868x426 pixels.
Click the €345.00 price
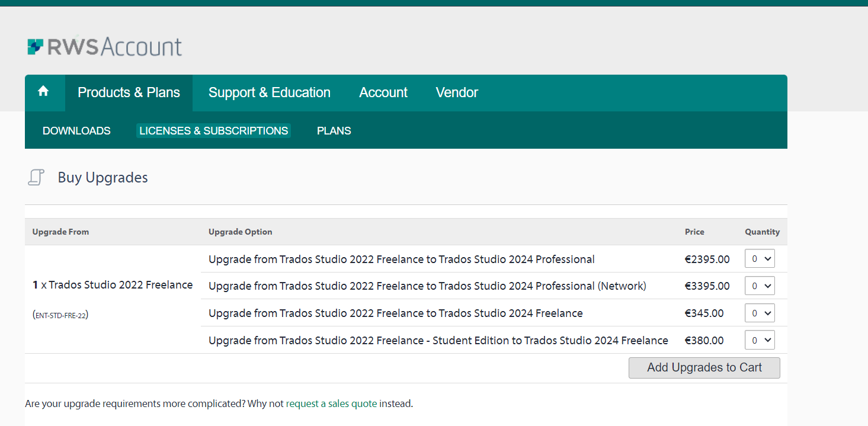coord(704,313)
